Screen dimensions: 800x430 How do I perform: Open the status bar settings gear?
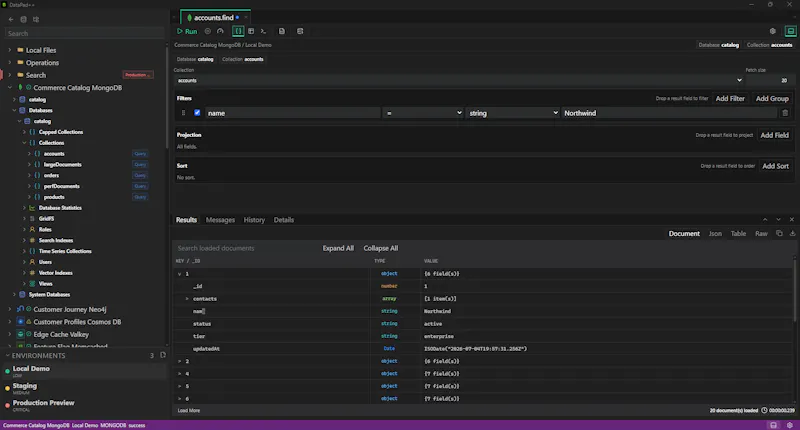click(790, 425)
